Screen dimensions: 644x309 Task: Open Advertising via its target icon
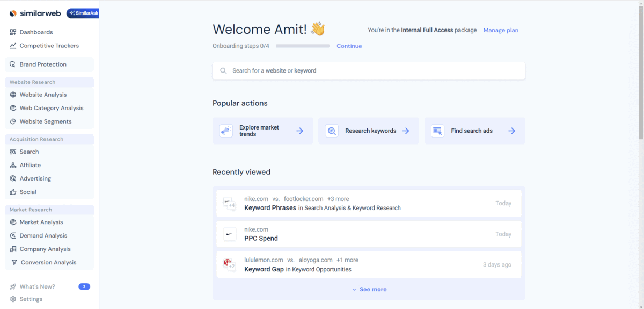coord(13,178)
